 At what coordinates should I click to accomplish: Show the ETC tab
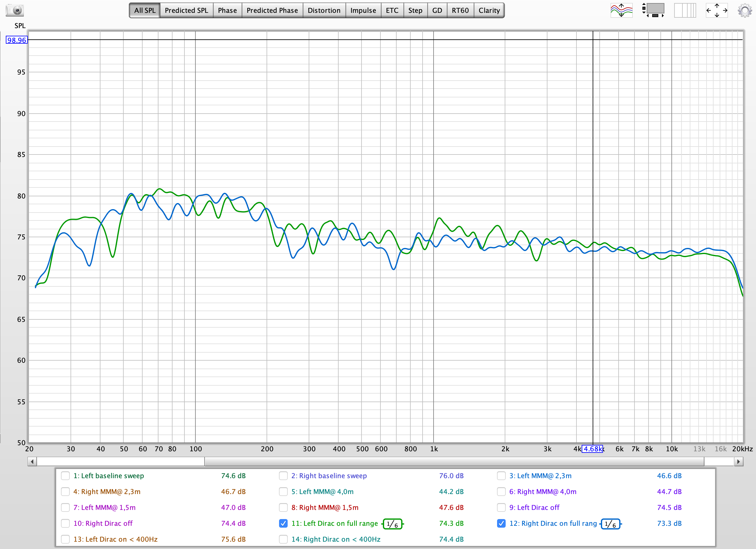point(392,10)
